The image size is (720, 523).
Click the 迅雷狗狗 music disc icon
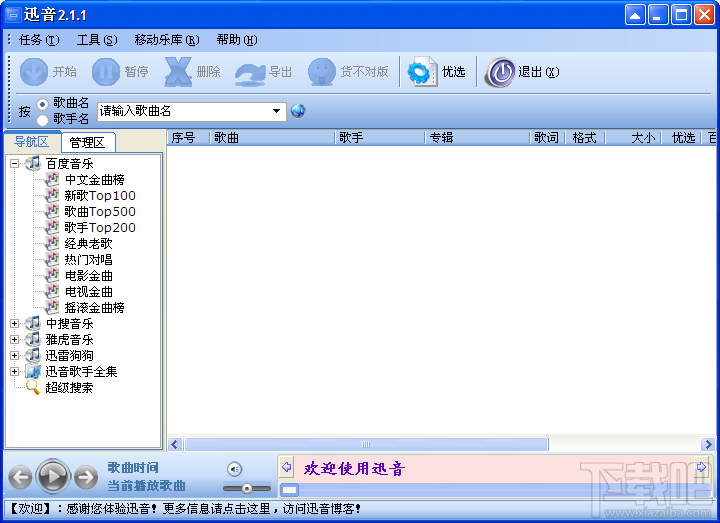coord(33,355)
